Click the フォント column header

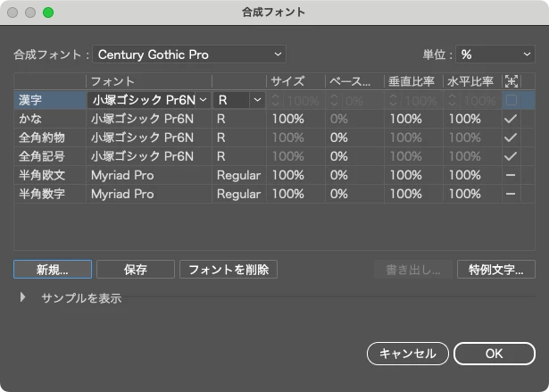pyautogui.click(x=112, y=81)
